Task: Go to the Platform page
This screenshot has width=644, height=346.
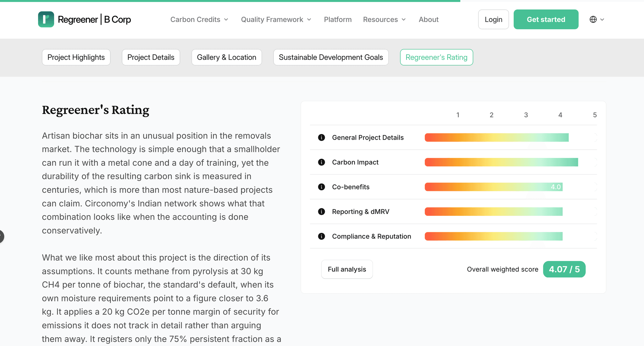Action: 338,20
